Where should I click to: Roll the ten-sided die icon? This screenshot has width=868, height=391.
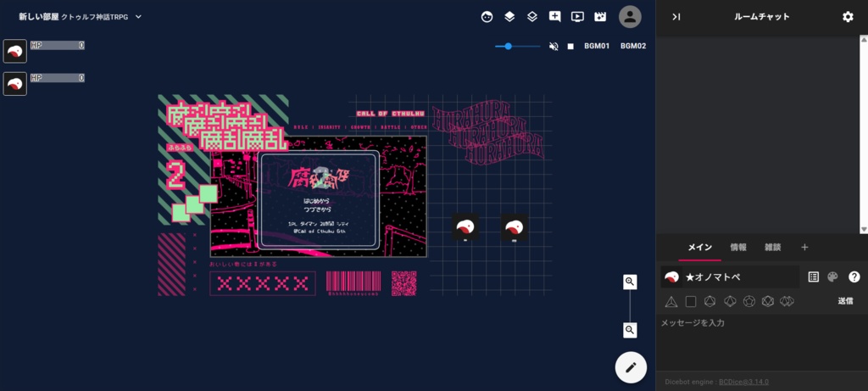(x=730, y=301)
